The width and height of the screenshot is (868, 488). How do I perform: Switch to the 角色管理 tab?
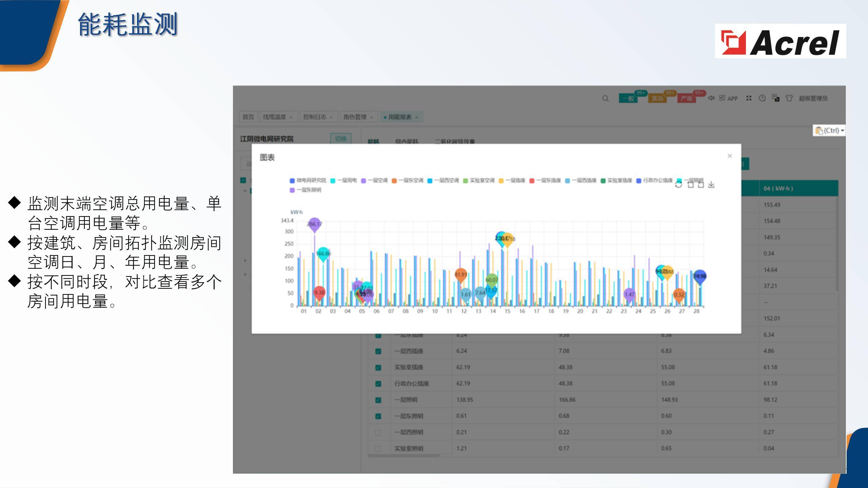point(355,117)
